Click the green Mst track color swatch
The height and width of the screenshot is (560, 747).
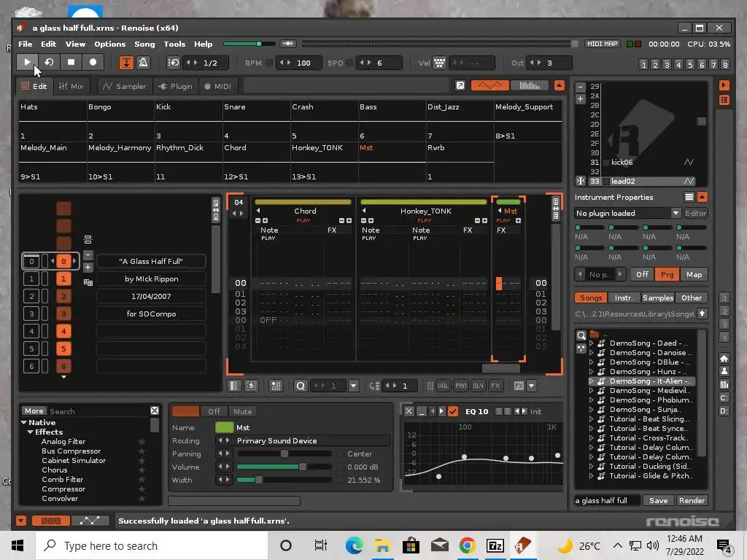(x=225, y=427)
